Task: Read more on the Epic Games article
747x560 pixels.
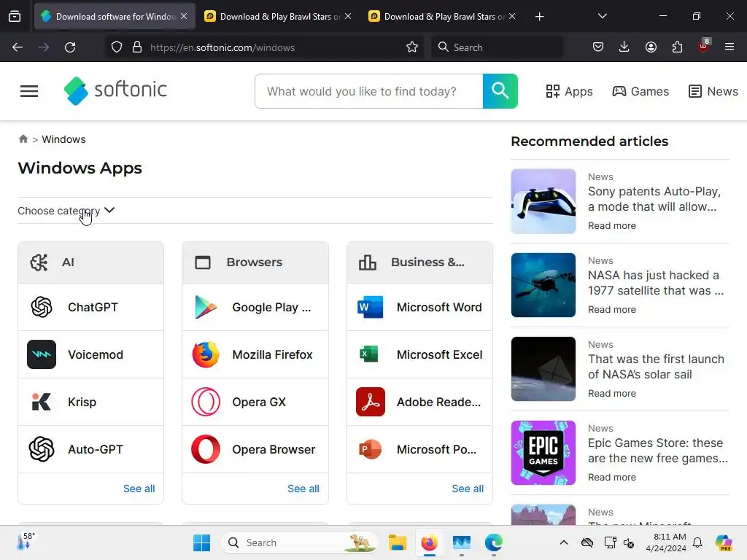Action: click(612, 477)
